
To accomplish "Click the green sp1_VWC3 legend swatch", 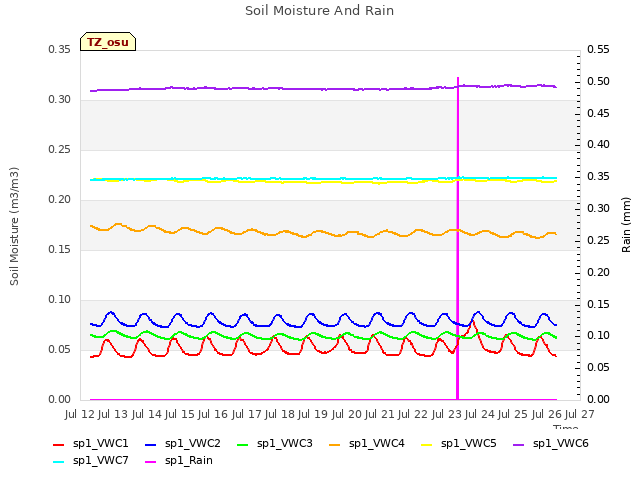I will 243,444.
